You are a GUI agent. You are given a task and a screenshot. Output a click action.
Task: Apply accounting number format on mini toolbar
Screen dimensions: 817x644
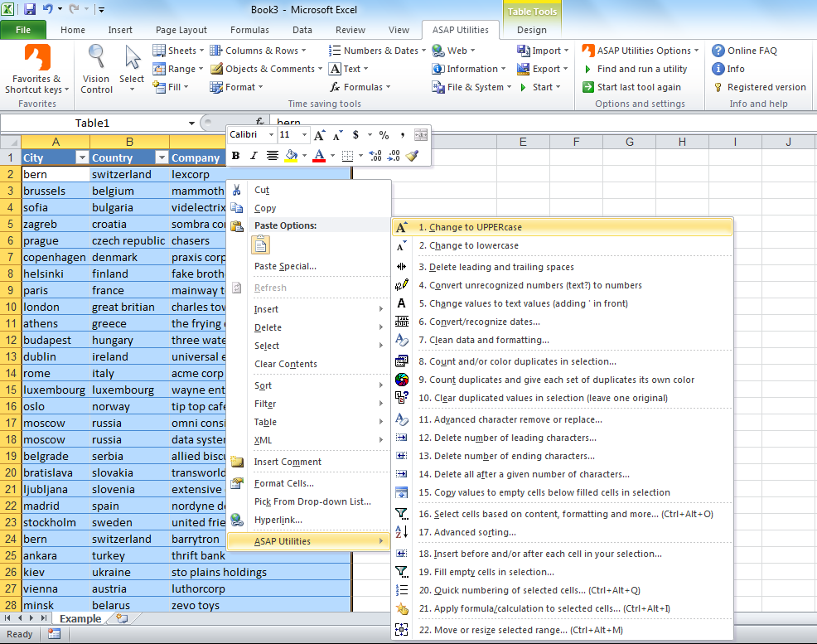pos(355,134)
